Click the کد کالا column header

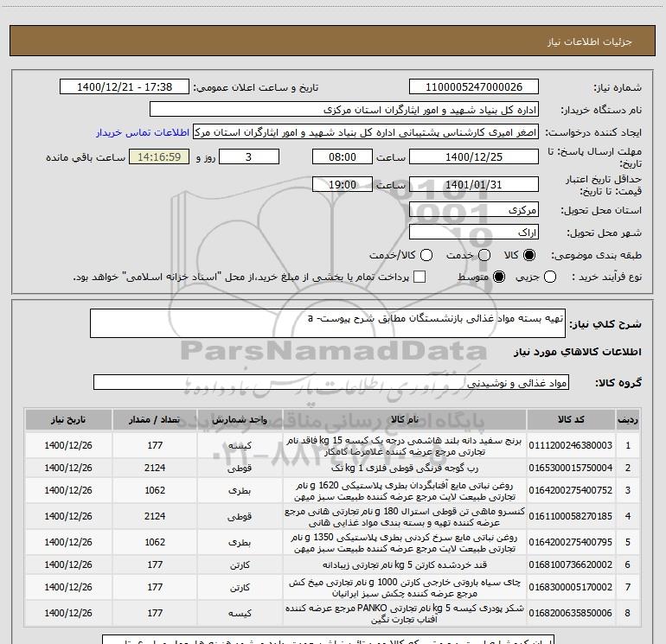click(x=571, y=419)
